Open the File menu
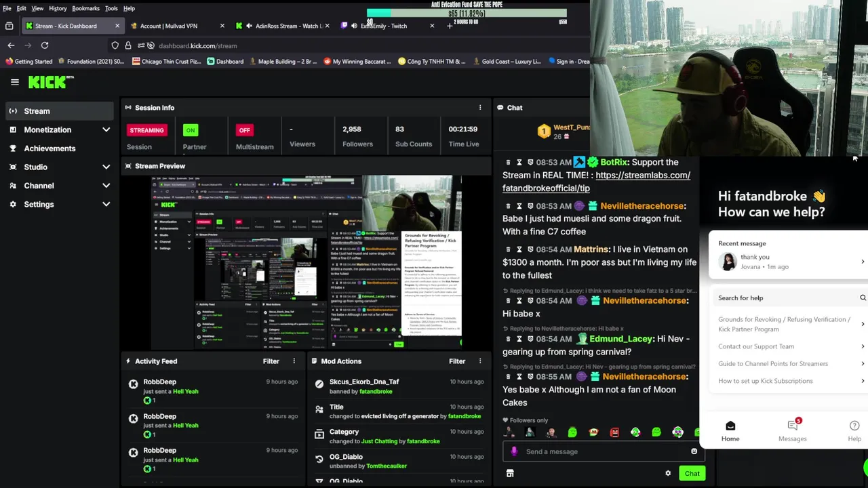868x488 pixels. pyautogui.click(x=7, y=8)
